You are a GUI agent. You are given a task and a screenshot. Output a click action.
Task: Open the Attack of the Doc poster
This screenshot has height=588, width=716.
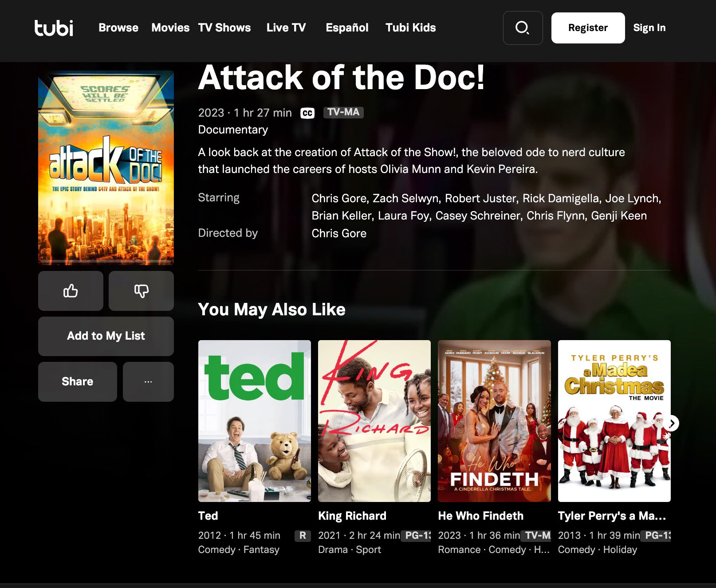click(106, 168)
